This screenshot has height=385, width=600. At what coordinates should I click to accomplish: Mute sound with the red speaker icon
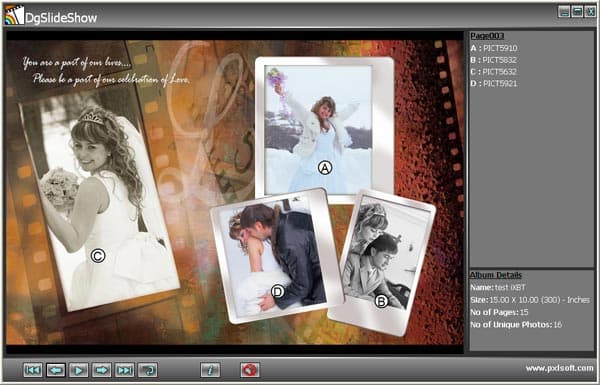point(250,370)
